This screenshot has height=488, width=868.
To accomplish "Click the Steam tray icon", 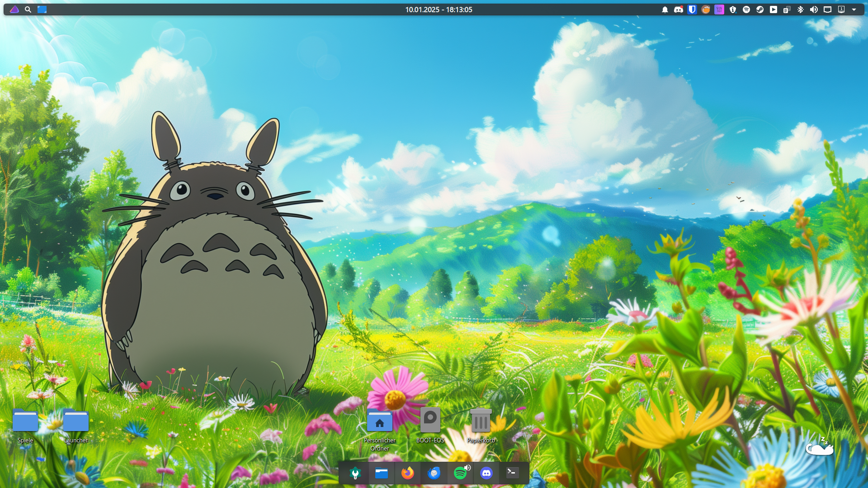I will pos(760,9).
